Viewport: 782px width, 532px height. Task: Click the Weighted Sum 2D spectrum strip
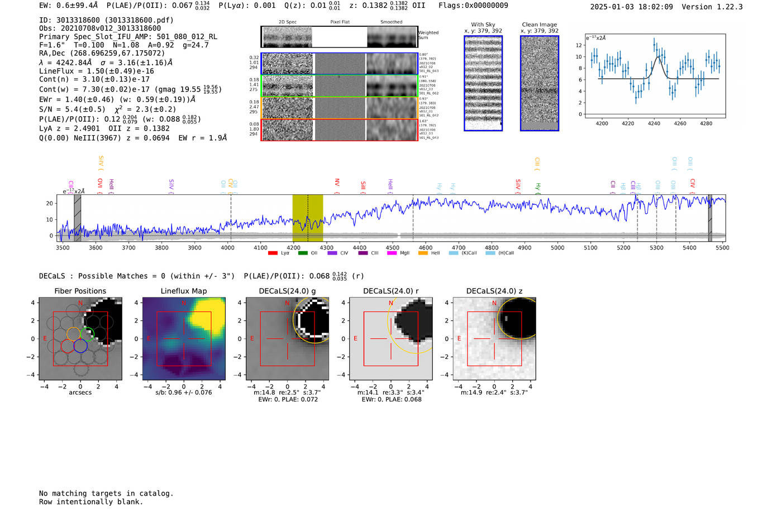pyautogui.click(x=340, y=37)
